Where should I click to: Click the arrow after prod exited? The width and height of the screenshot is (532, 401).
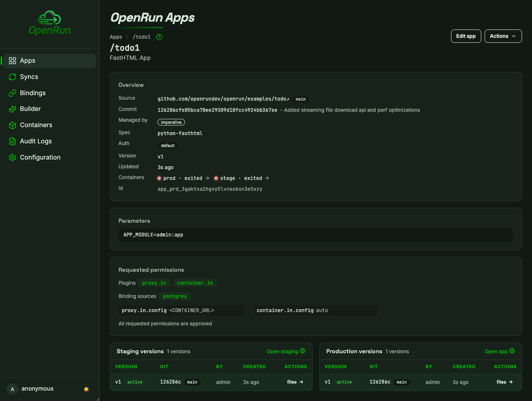click(x=207, y=178)
